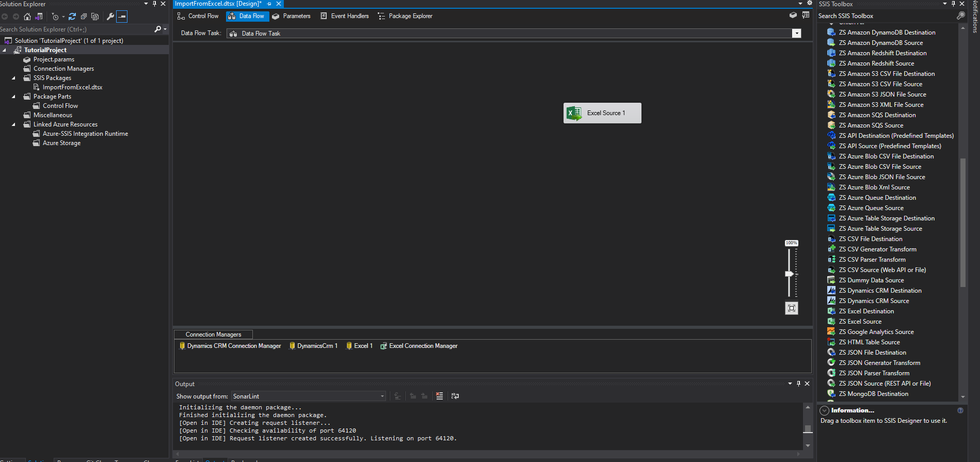Click the Home icon in Solution Explorer
The width and height of the screenshot is (980, 462).
[27, 17]
